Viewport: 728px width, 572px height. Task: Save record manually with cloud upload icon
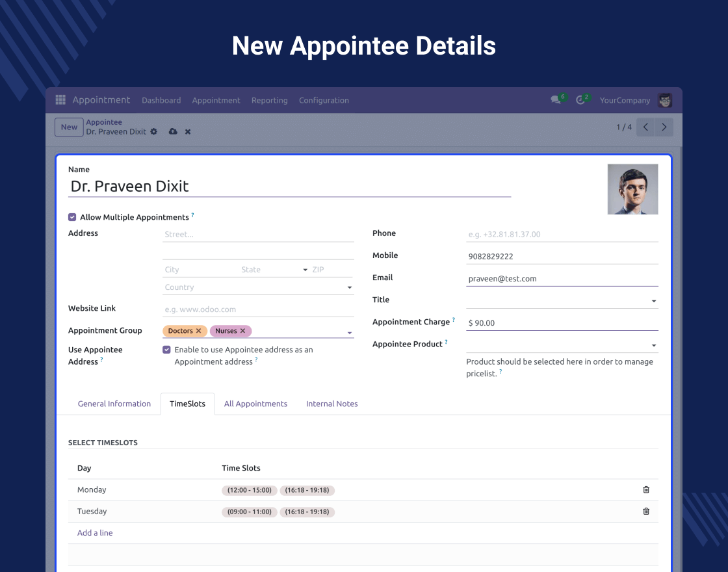[173, 131]
